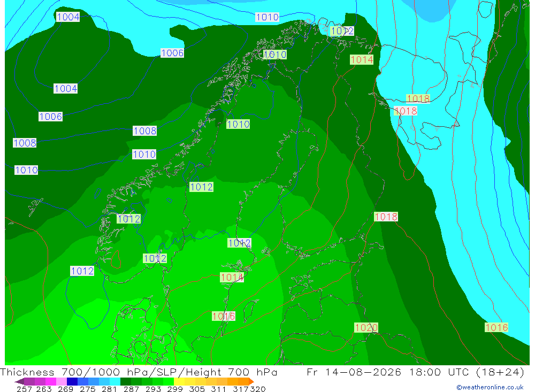Click the 311 legend value

(218, 389)
